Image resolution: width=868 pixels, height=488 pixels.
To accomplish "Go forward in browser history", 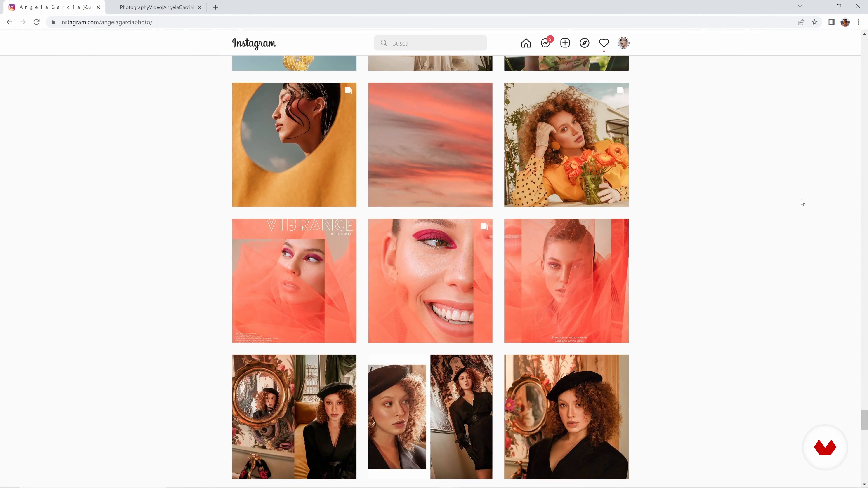I will (23, 22).
